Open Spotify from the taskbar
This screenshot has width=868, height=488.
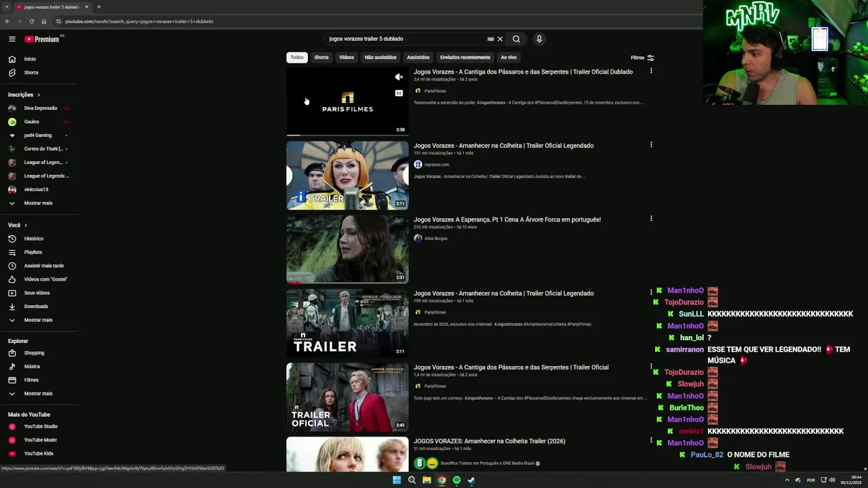(x=456, y=480)
